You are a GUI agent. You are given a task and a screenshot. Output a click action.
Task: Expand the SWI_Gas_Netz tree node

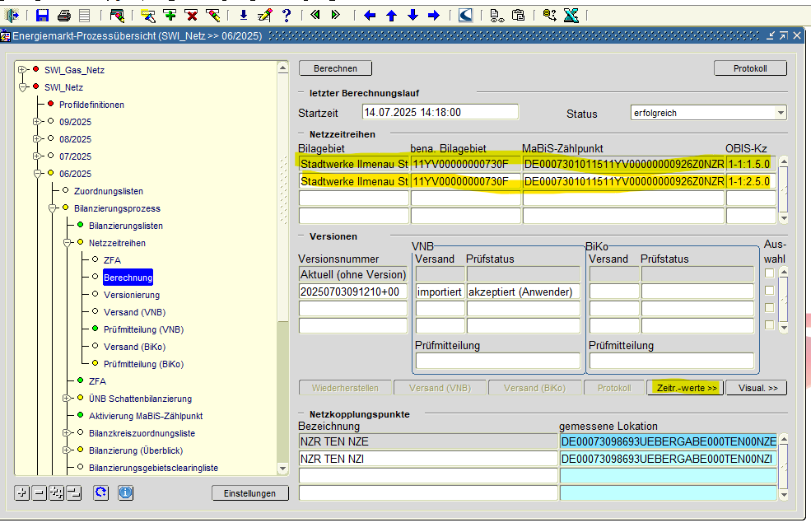click(22, 70)
